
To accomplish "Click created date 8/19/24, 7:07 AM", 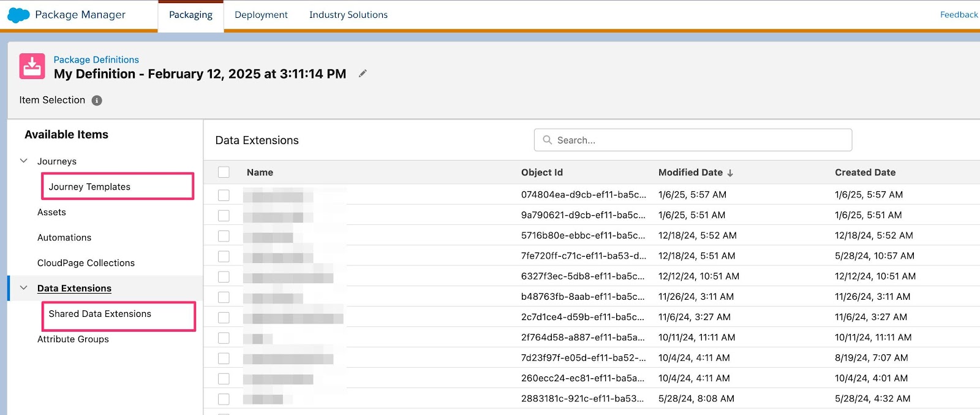I will click(872, 358).
